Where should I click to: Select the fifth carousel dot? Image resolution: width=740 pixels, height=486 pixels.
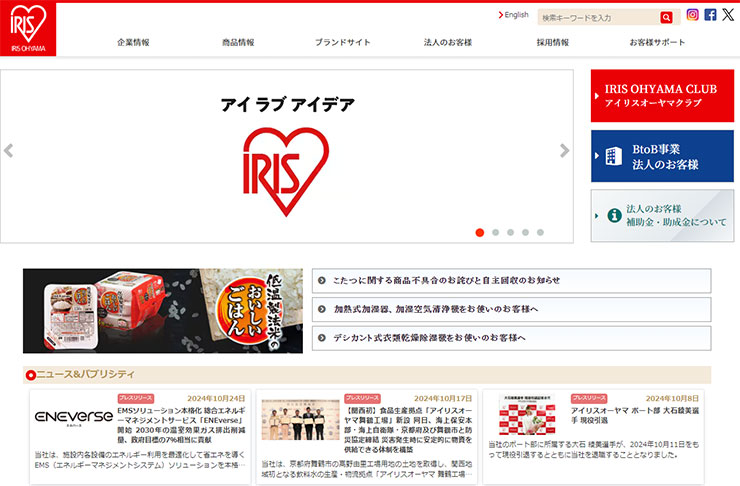point(540,233)
